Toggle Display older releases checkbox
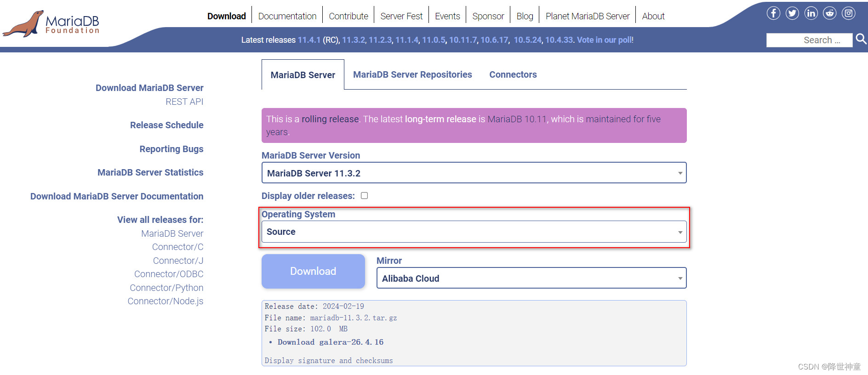This screenshot has height=375, width=868. pos(365,196)
